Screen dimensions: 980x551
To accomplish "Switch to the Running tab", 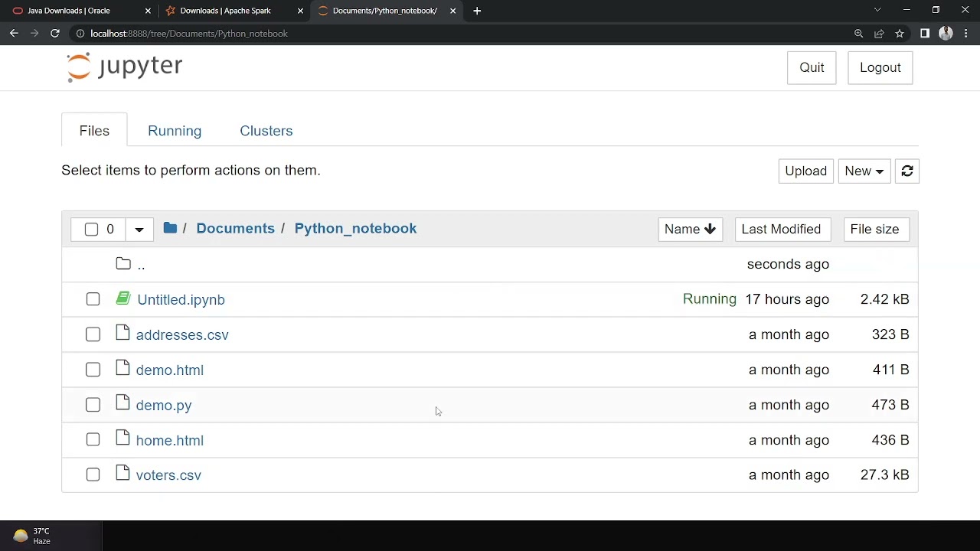I will [175, 131].
